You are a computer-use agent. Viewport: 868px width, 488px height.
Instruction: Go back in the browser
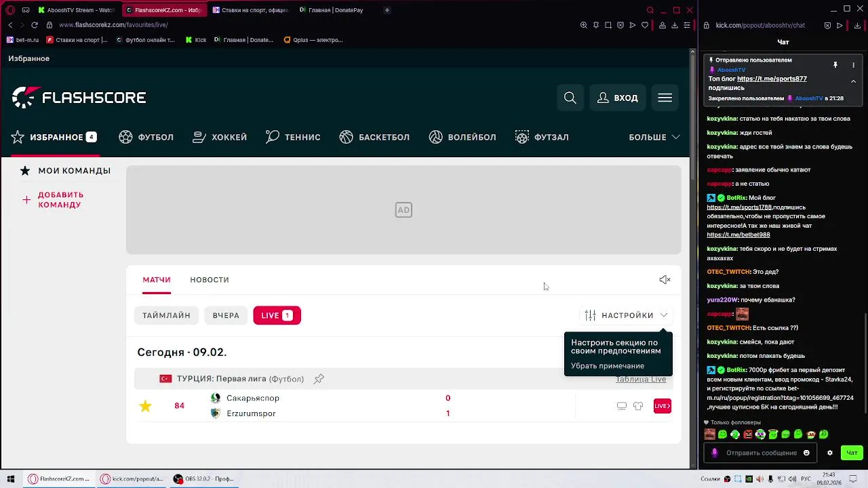click(x=10, y=25)
